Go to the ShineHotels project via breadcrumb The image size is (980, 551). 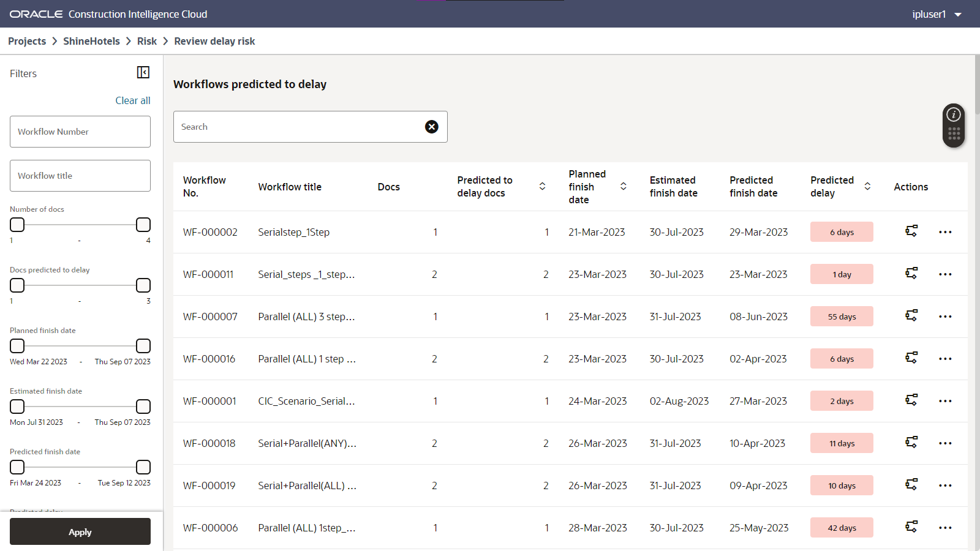coord(91,41)
